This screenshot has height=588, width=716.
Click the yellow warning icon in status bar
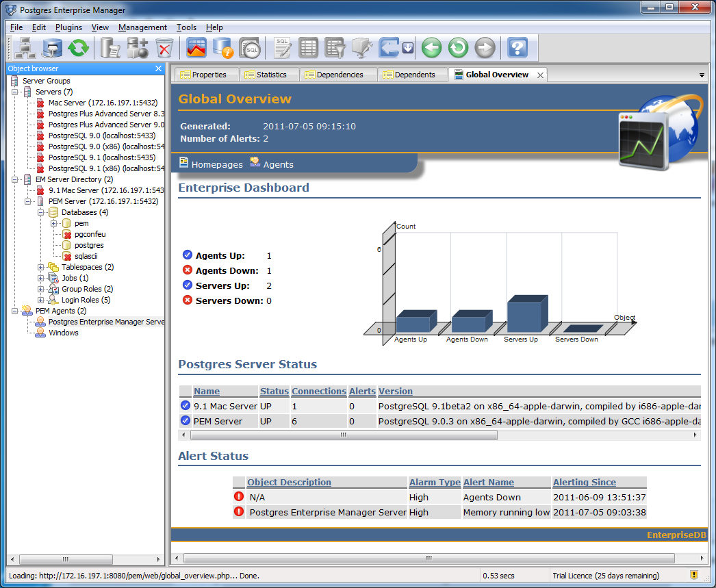[693, 575]
